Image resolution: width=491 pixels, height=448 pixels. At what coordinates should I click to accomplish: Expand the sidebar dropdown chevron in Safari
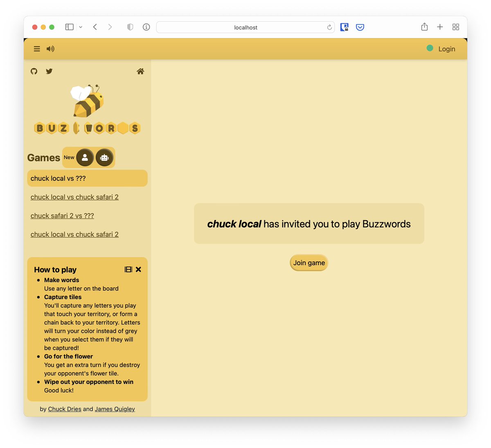tap(81, 27)
